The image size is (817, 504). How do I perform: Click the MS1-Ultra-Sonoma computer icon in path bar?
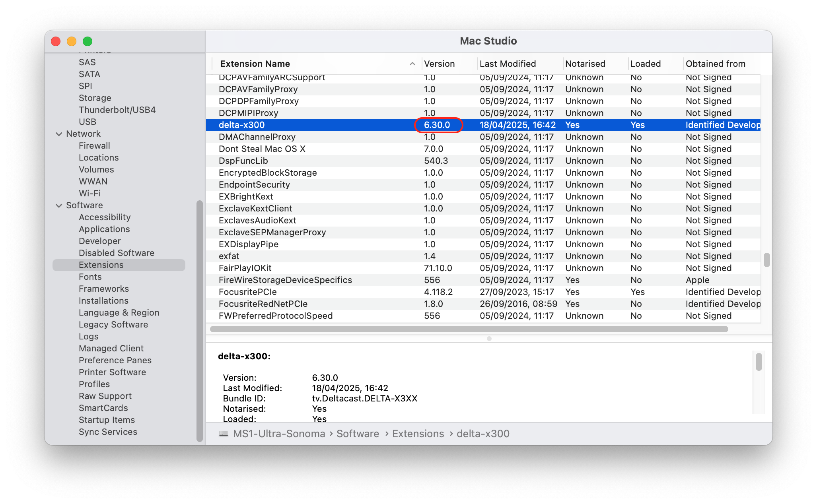224,434
